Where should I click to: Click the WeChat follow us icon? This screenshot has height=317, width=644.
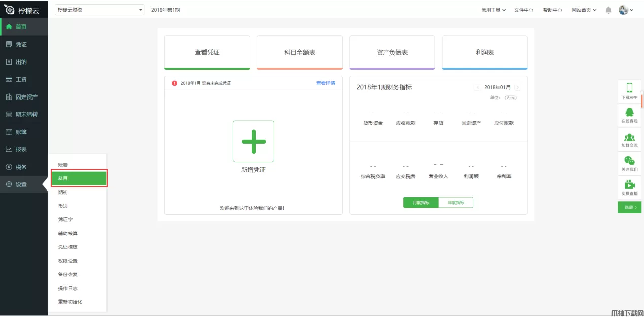629,161
